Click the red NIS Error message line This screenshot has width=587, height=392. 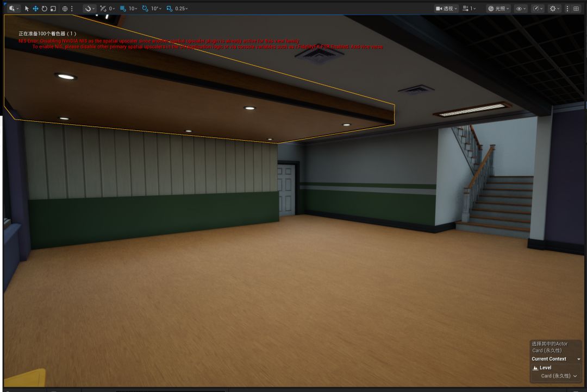(x=159, y=41)
